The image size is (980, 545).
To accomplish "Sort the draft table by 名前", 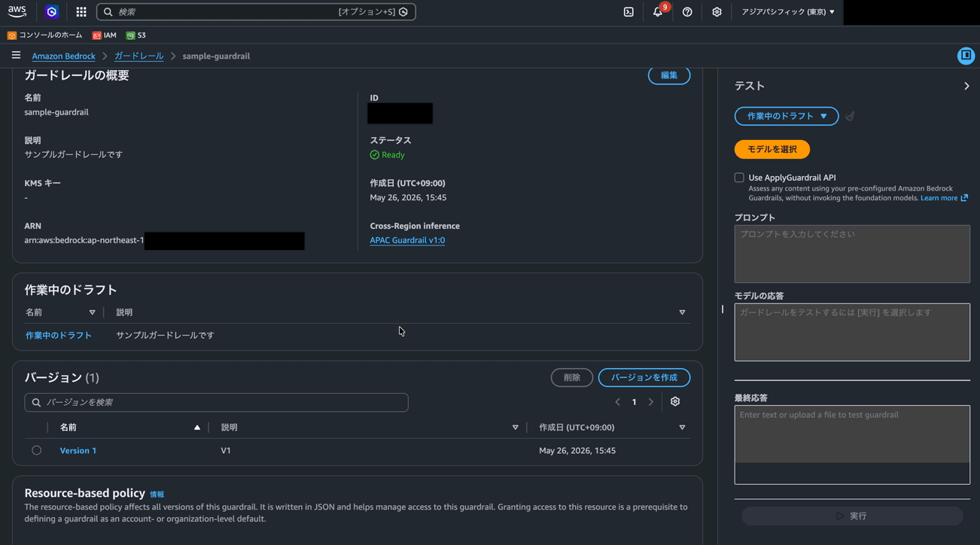I will [x=93, y=312].
